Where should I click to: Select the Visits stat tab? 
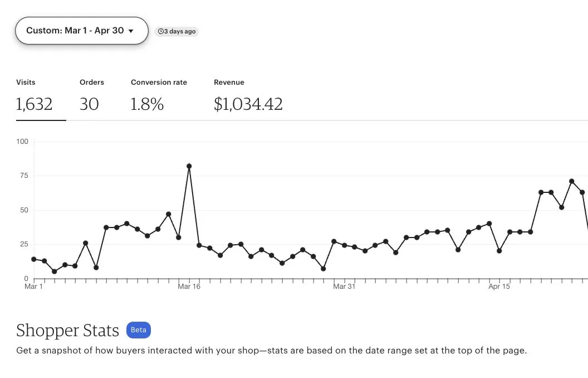coord(35,96)
